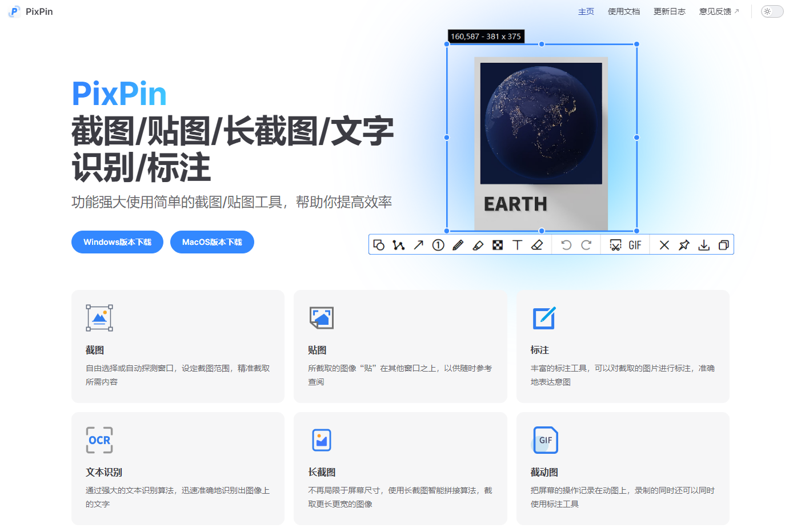The width and height of the screenshot is (789, 532).
Task: Select the eraser tool
Action: pos(537,245)
